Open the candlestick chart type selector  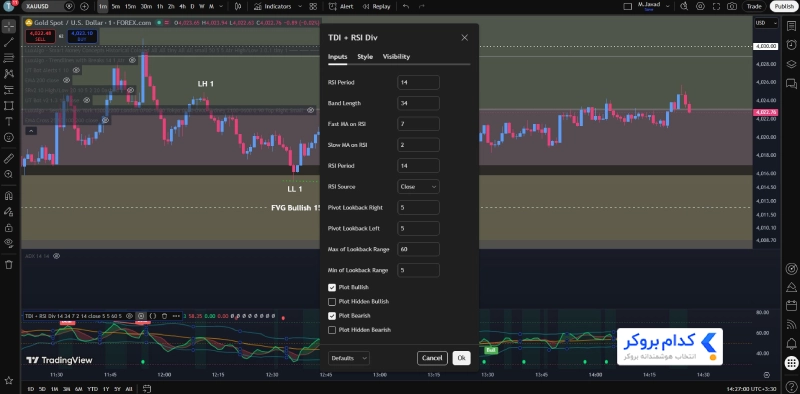pos(238,7)
